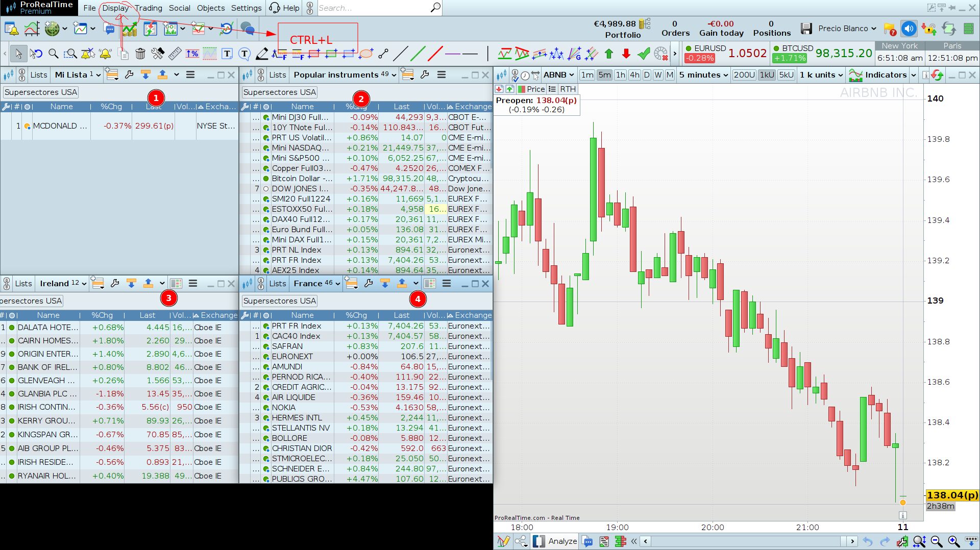Click the green up arrow marker tool
The height and width of the screenshot is (550, 980).
coord(609,54)
